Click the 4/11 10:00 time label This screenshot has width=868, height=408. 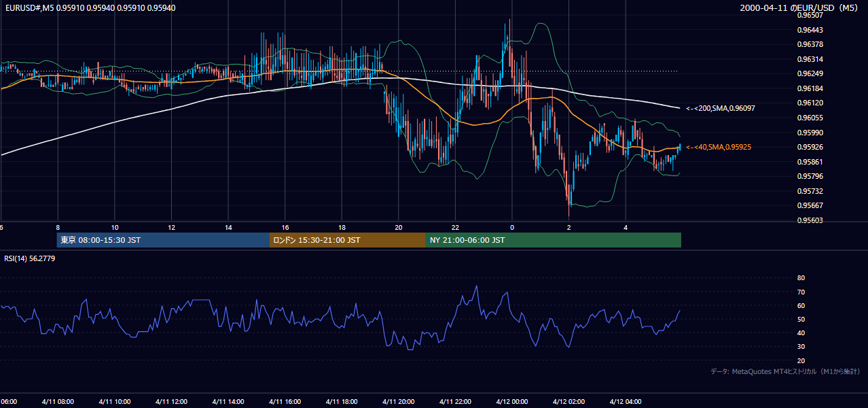click(114, 401)
